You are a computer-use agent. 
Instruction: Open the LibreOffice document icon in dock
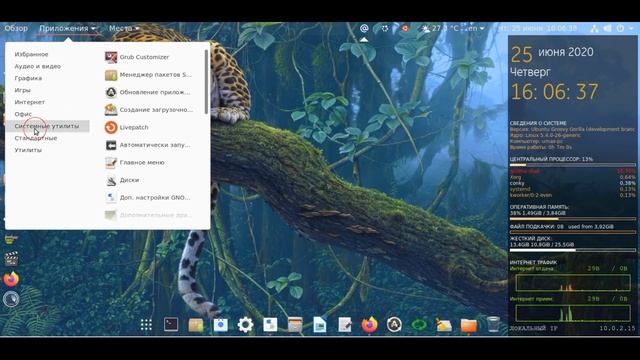click(x=320, y=325)
